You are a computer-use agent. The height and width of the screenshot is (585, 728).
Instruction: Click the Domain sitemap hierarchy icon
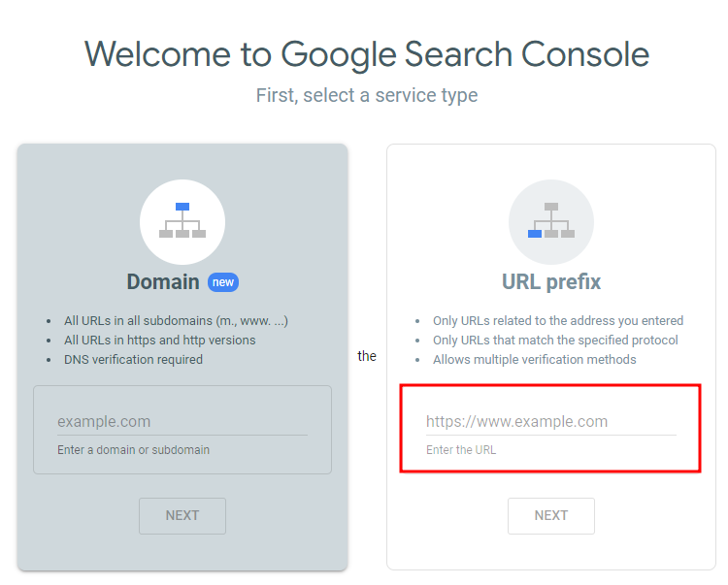point(182,222)
